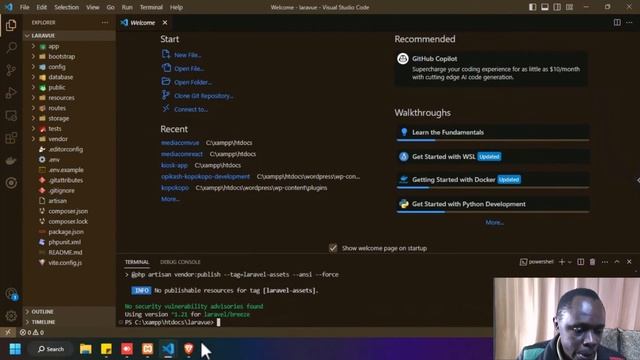Open Learn the Fundamentals walkthrough
640x360 pixels.
coord(493,132)
